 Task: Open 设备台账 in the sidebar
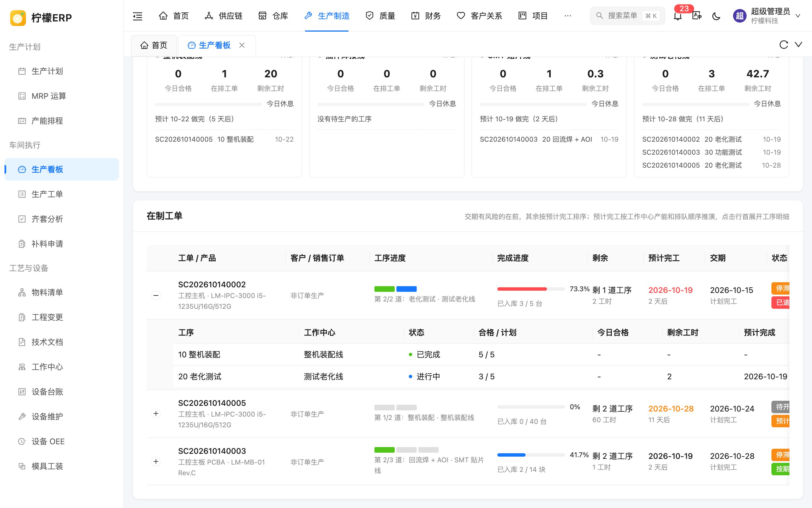pyautogui.click(x=62, y=392)
